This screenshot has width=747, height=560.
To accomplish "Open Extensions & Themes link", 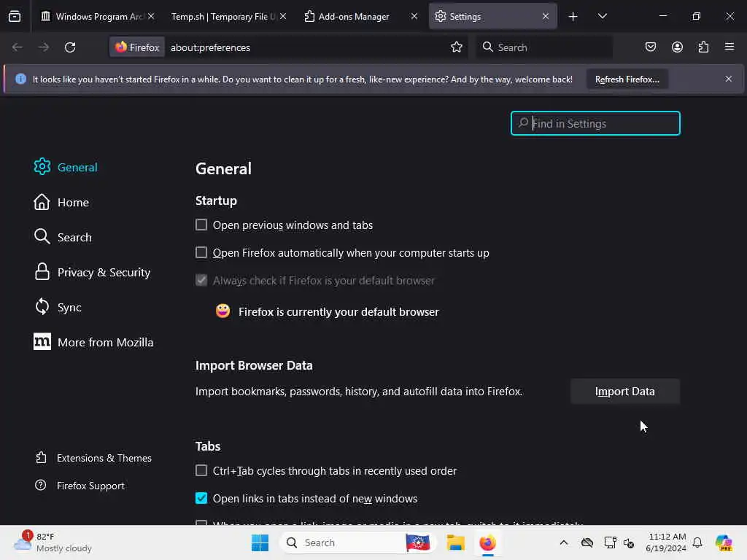I will coord(93,458).
